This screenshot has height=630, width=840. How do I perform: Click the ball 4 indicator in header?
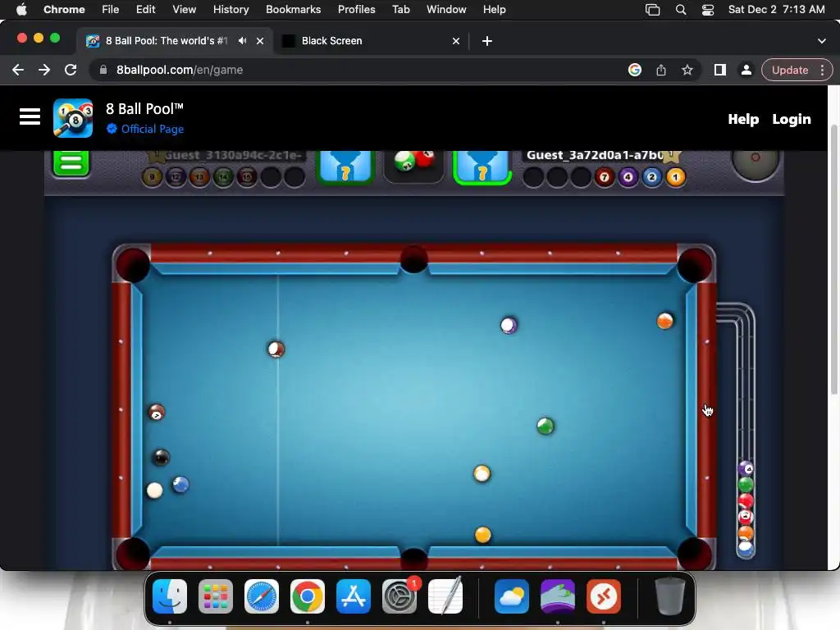coord(628,177)
